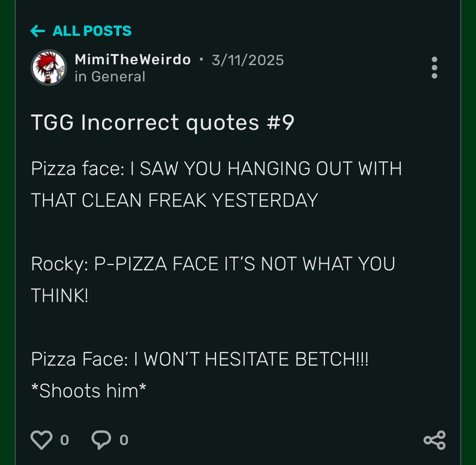Screen dimensions: 476x465
Task: Click the back arrow icon
Action: coord(37,31)
